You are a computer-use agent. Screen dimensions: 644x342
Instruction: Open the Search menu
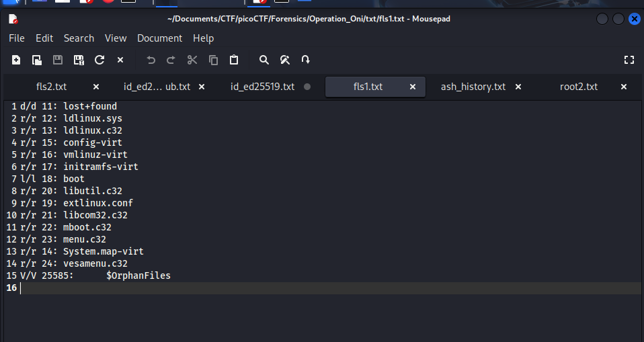(79, 38)
